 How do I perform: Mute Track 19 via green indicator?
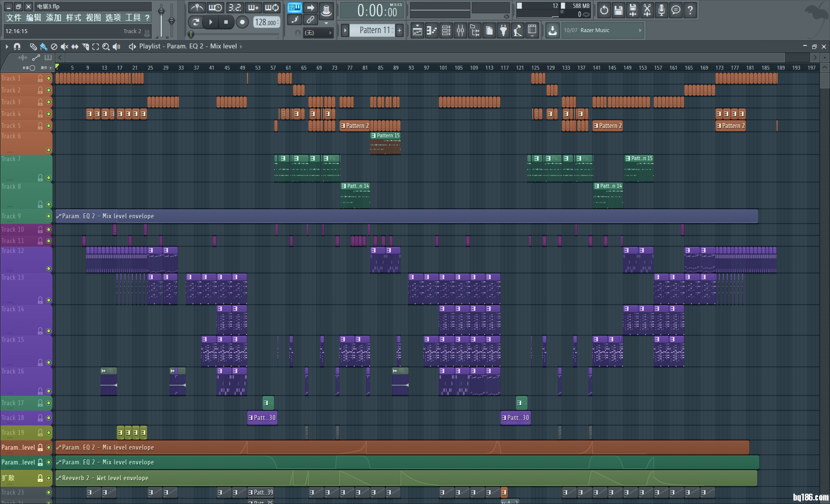point(48,433)
